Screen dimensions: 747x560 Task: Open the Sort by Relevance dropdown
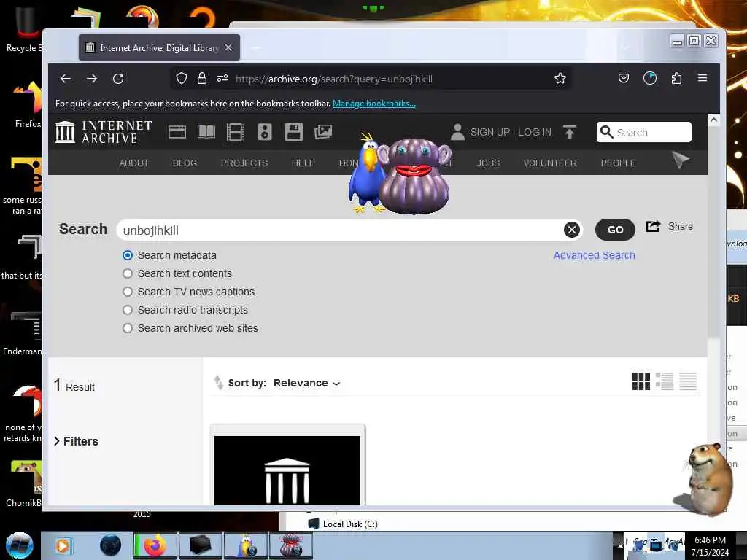tap(307, 383)
